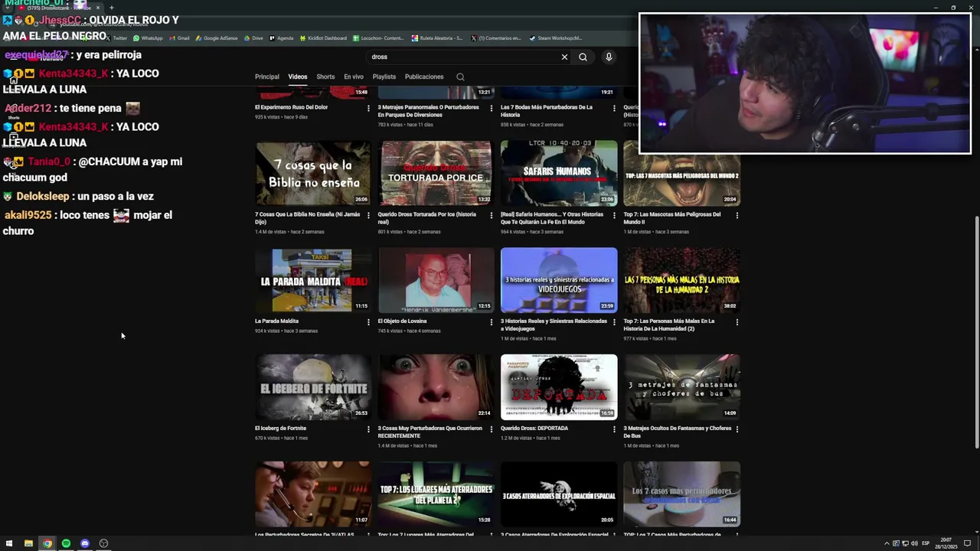Open options menu for 'Las Mascotas Más Peligrosas' video

pos(737,215)
